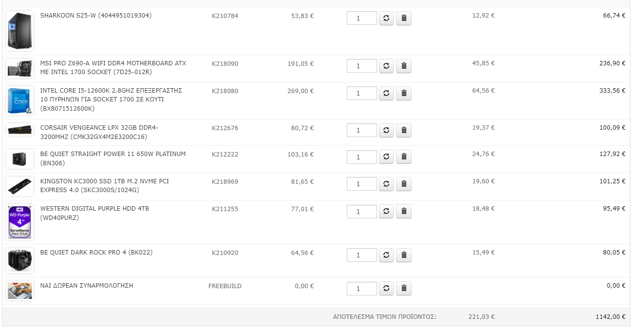Edit quantity field for Intel Core i5-12600K
Screen dimensions: 644x332
(x=362, y=93)
